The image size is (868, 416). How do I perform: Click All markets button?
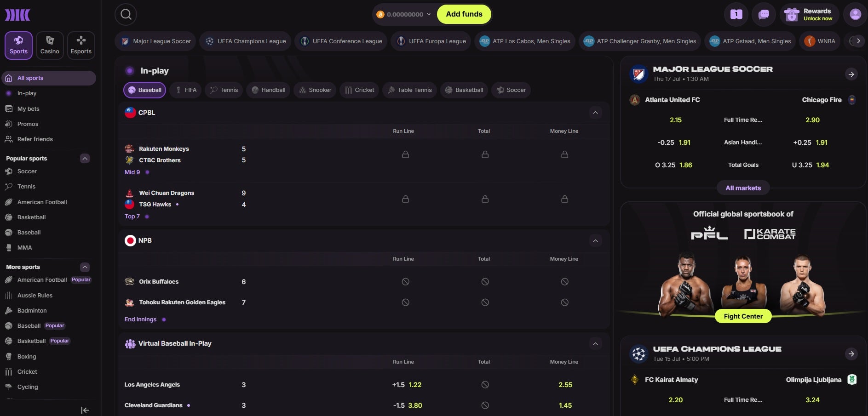(743, 188)
